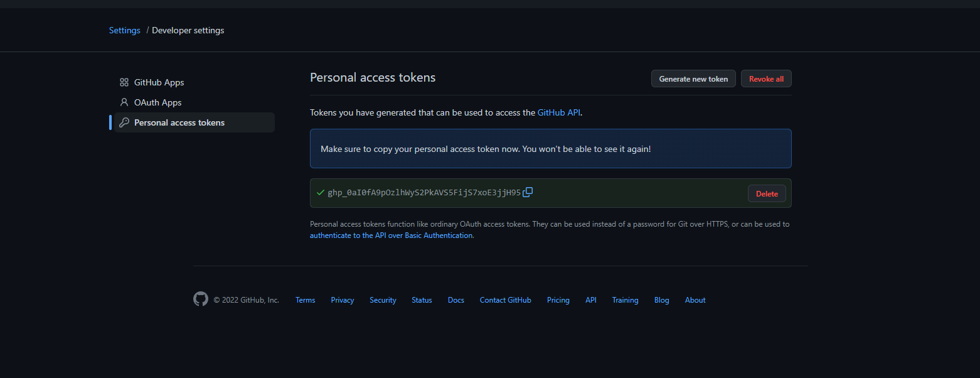The height and width of the screenshot is (378, 980).
Task: Open the Pricing footer link
Action: 558,300
